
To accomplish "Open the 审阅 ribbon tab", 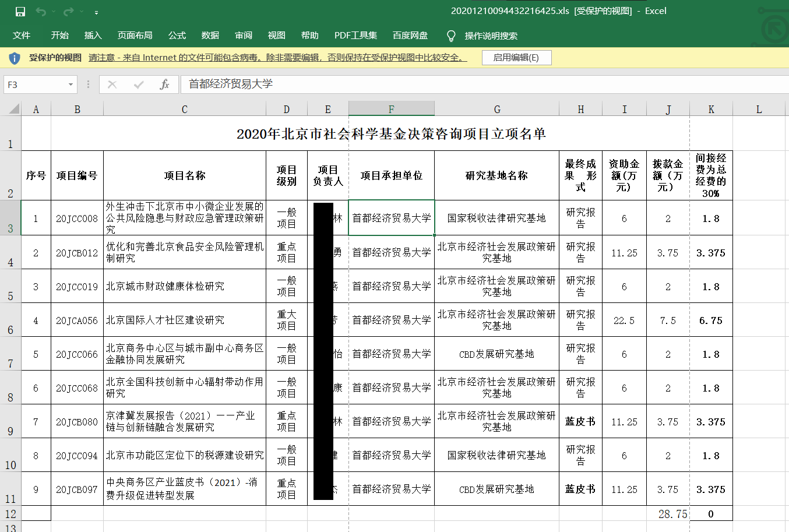I will pyautogui.click(x=244, y=36).
